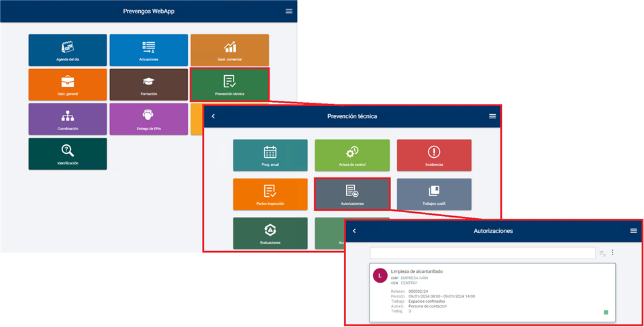Open the Partes inspección tile
This screenshot has width=644, height=327.
270,194
